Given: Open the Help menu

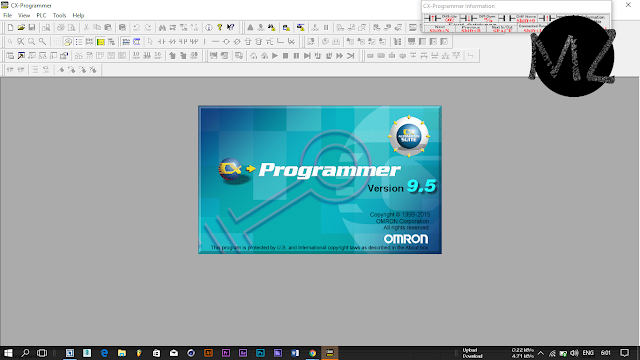Looking at the screenshot, I should pyautogui.click(x=78, y=15).
